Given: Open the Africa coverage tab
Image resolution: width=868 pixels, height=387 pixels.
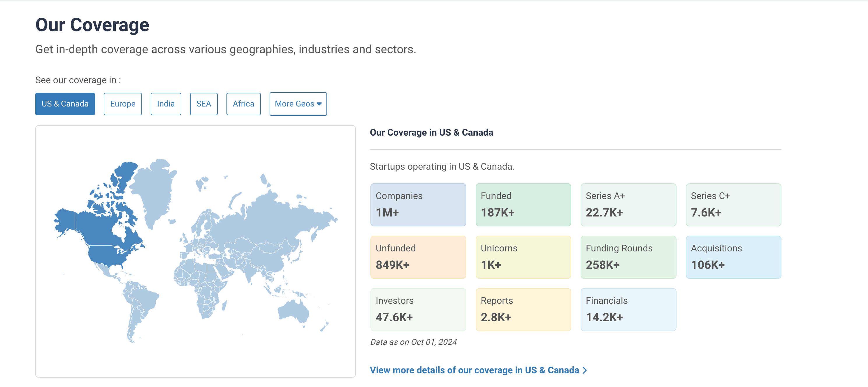Looking at the screenshot, I should 243,104.
